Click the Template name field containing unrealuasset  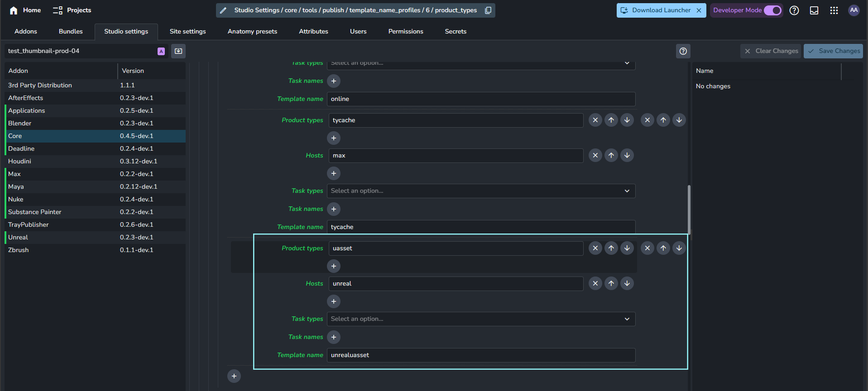coord(481,355)
